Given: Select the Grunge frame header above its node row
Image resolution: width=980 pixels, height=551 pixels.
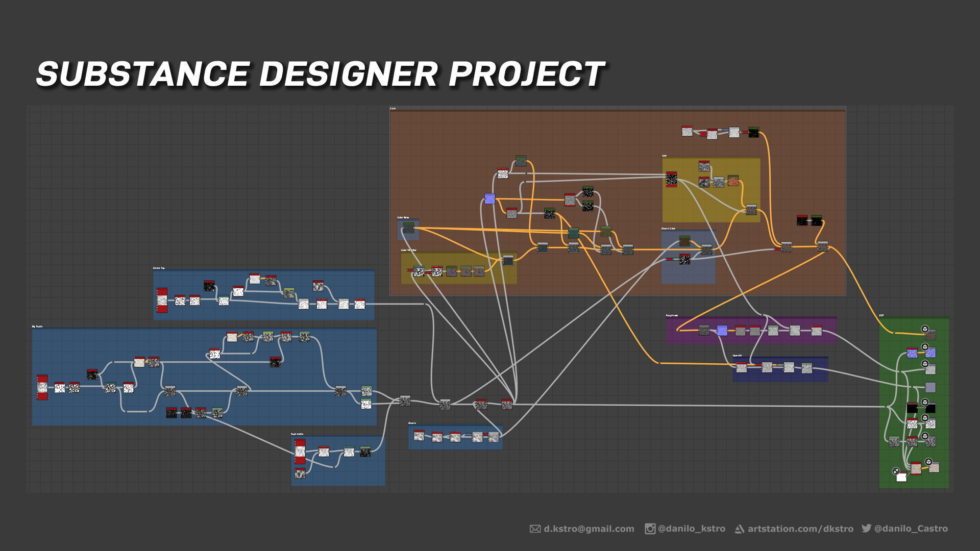Looking at the screenshot, I should click(412, 423).
